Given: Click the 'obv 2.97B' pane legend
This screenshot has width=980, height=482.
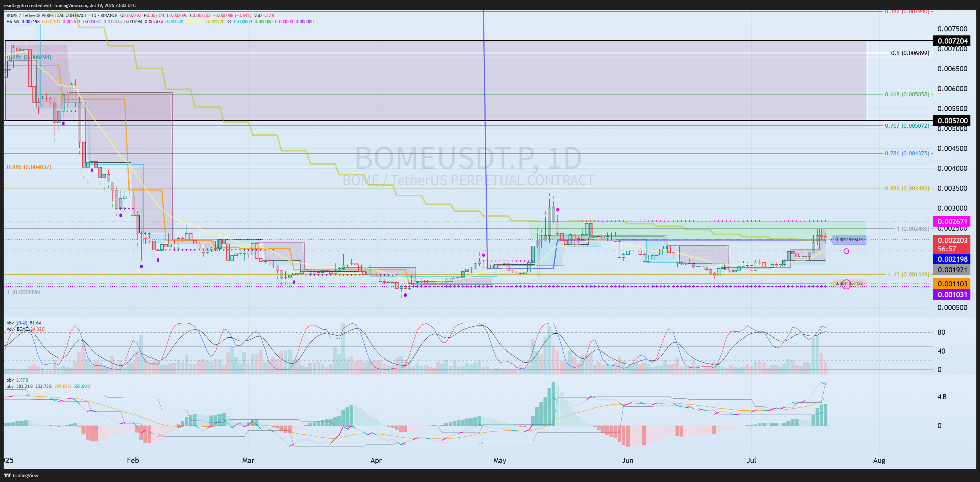Looking at the screenshot, I should (x=17, y=380).
